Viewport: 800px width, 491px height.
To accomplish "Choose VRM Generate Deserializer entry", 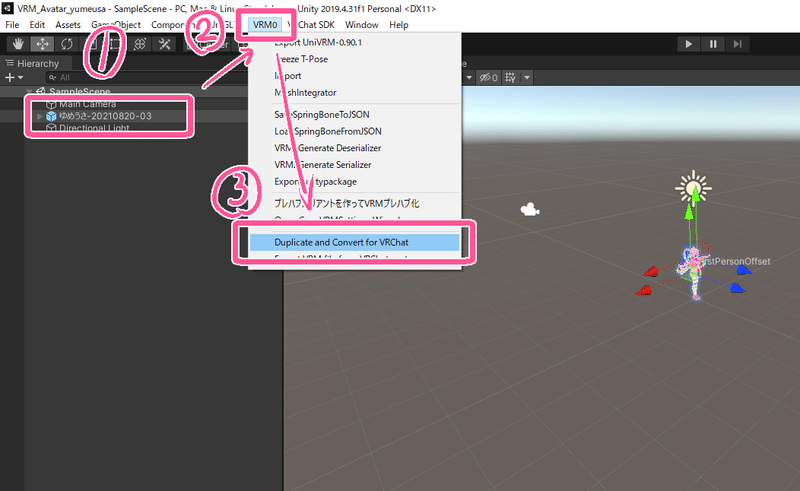I will coord(355,149).
